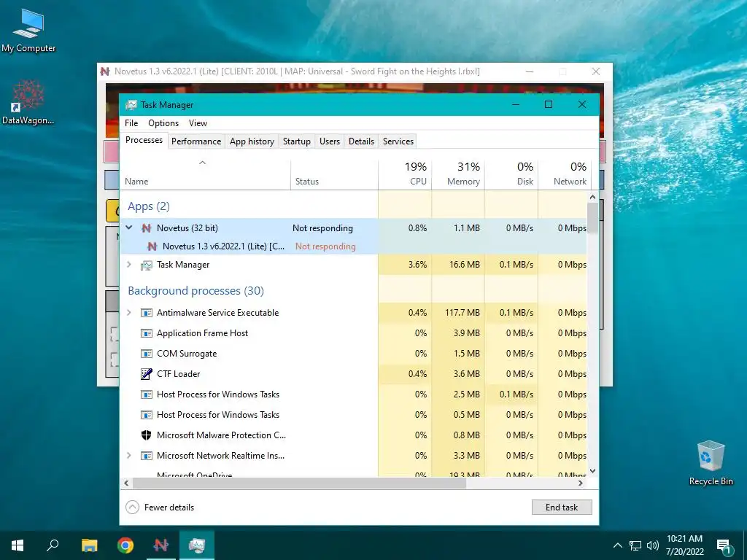Click the Antimalware Service Executable icon
This screenshot has width=747, height=560.
point(146,313)
